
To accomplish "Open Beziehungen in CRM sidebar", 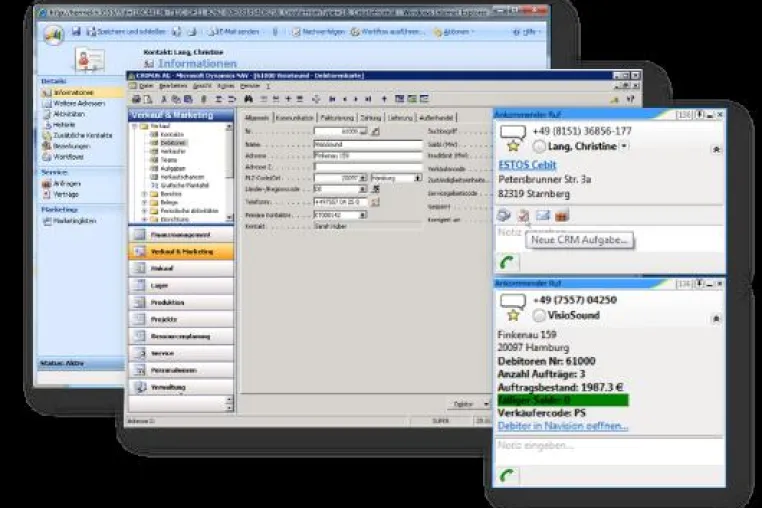I will [x=71, y=146].
